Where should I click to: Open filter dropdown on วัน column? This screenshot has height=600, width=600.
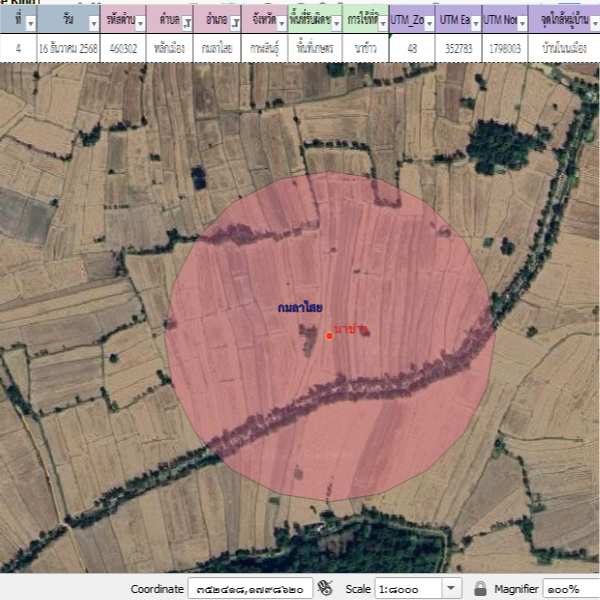[93, 22]
